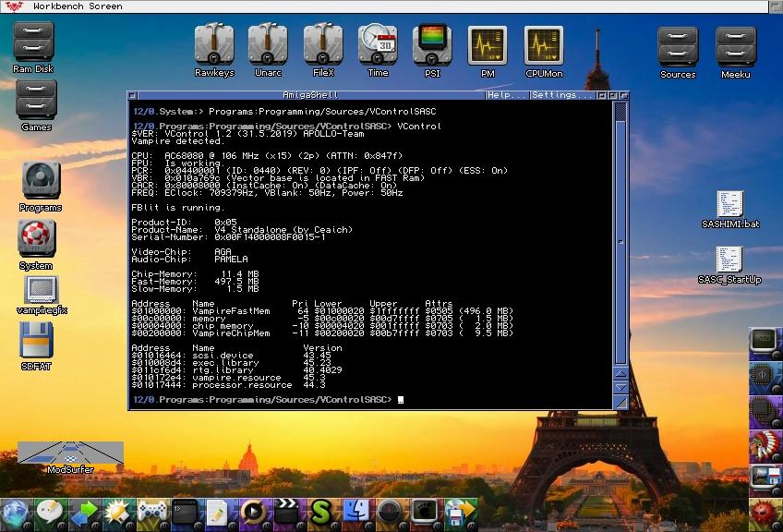
Task: Click the clapperboard icon in the dock
Action: (286, 511)
